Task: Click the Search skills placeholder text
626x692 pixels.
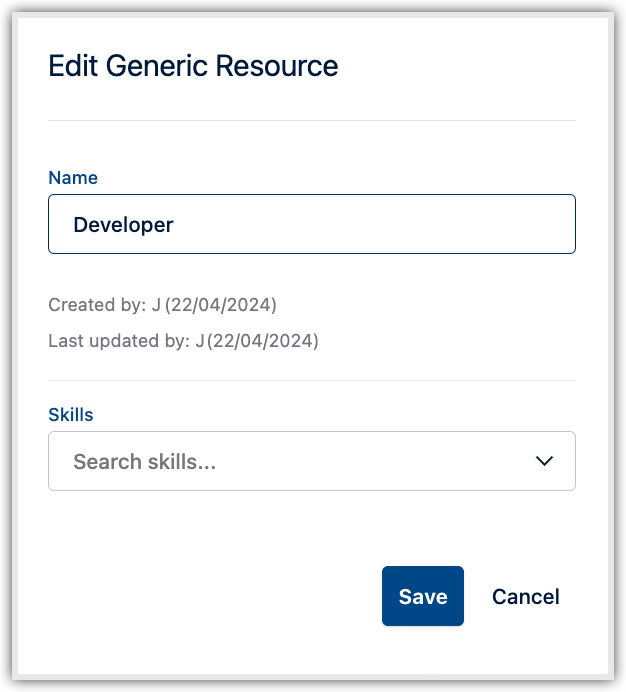Action: point(145,462)
